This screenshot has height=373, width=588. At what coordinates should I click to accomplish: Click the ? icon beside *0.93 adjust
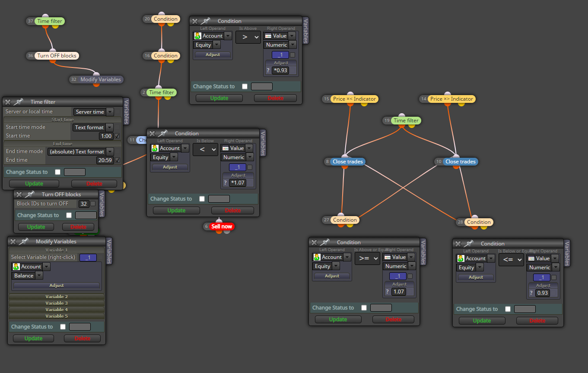[x=268, y=70]
